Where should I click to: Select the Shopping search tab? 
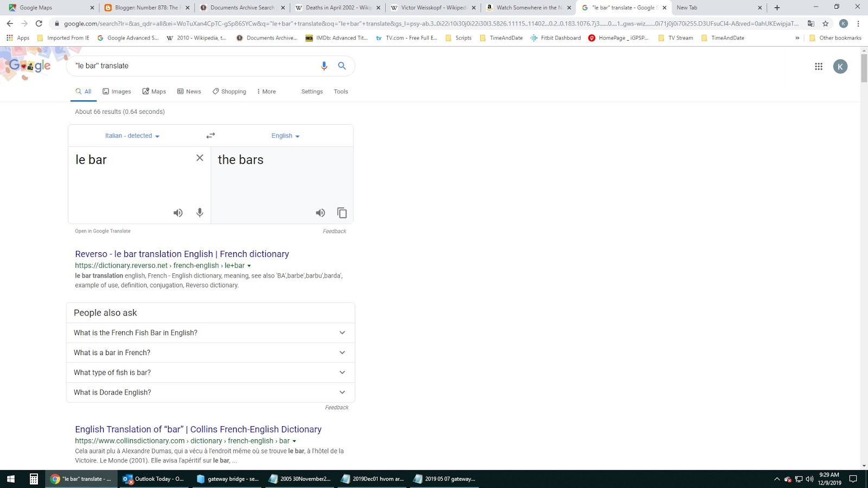click(229, 92)
